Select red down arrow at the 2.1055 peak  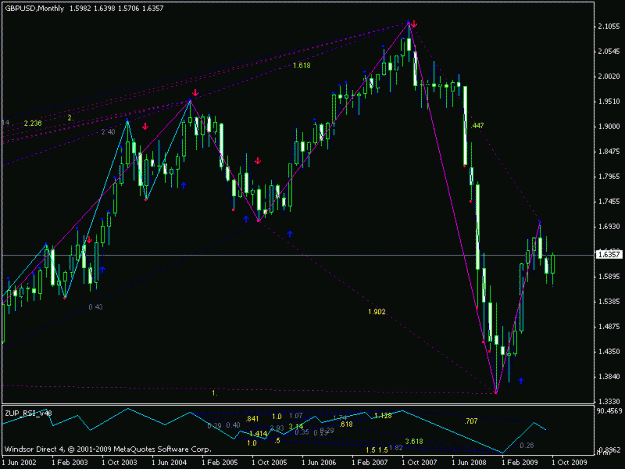coord(414,24)
